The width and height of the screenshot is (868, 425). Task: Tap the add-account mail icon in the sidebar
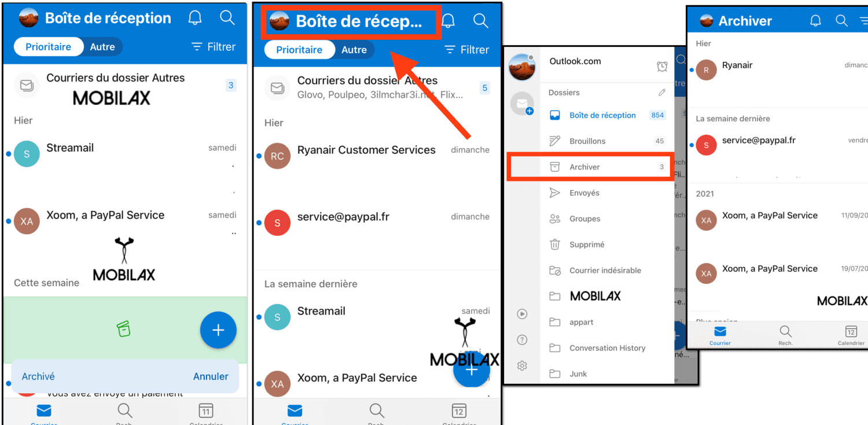click(522, 104)
